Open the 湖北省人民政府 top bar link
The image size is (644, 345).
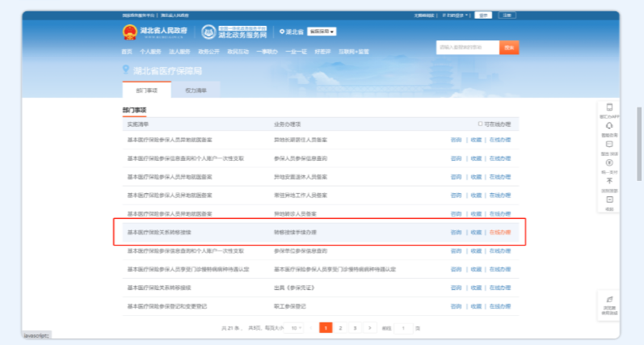tap(175, 15)
